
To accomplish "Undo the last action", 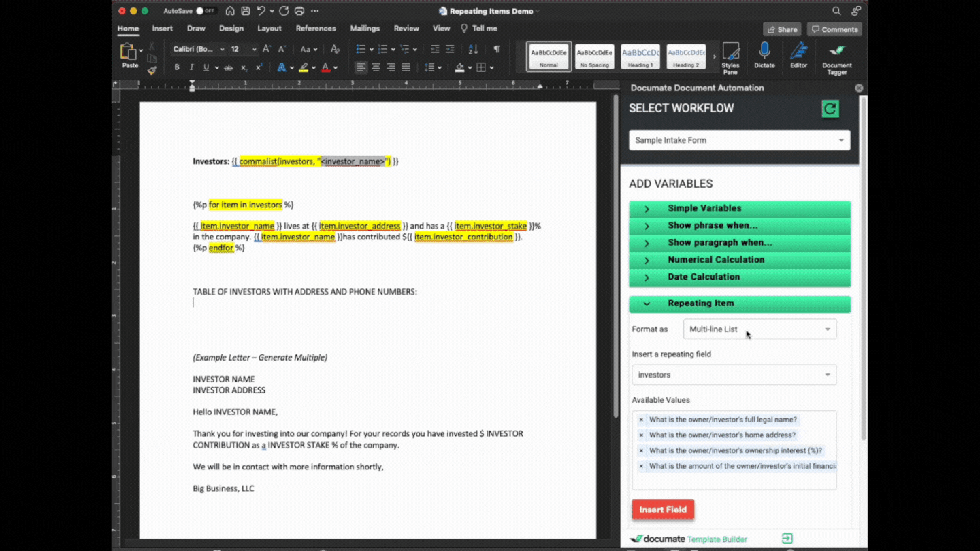I will pyautogui.click(x=261, y=11).
